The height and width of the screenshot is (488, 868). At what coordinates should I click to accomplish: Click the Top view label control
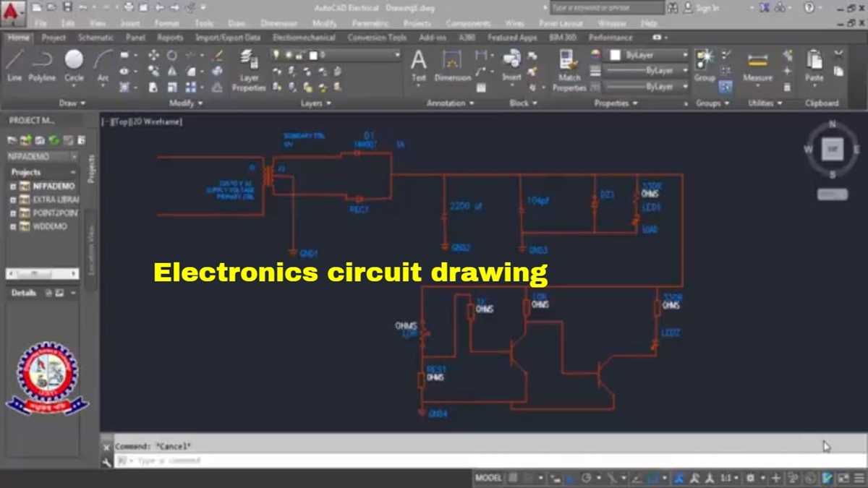tap(120, 122)
